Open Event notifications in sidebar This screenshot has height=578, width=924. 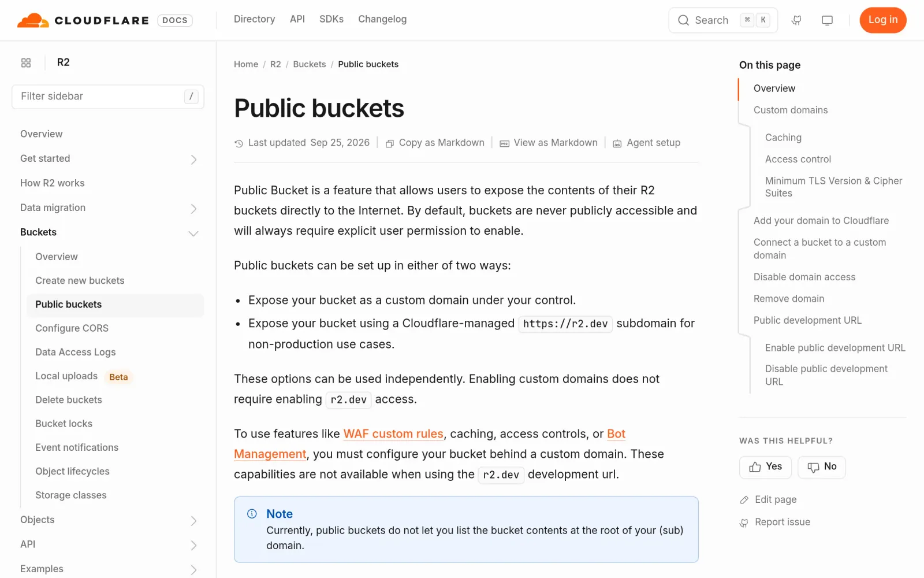77,447
